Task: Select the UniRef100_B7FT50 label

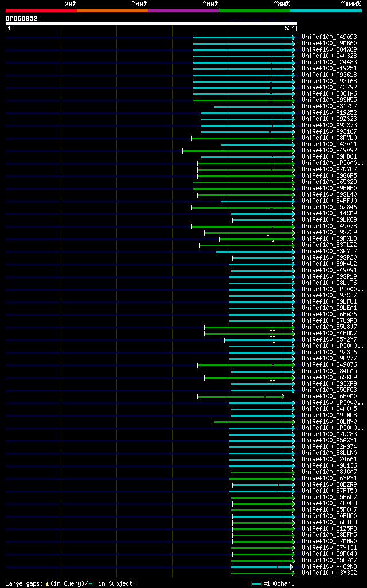Action: coord(330,491)
